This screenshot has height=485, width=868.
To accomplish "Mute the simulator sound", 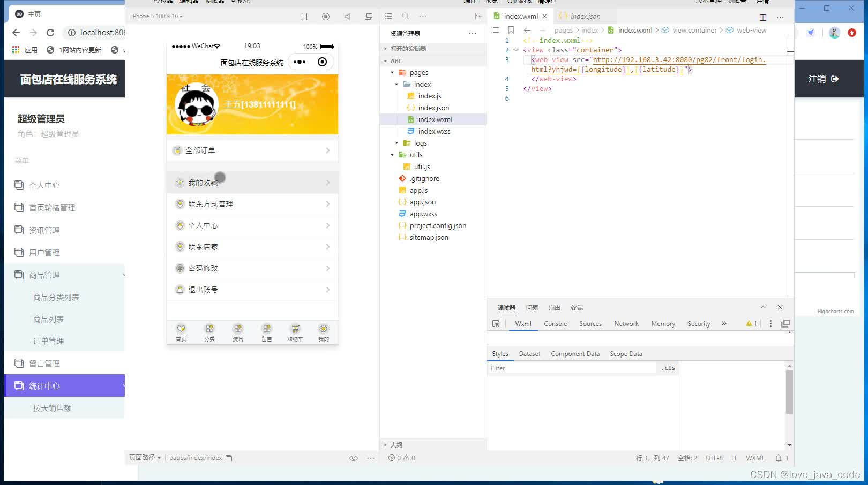I will (x=347, y=17).
